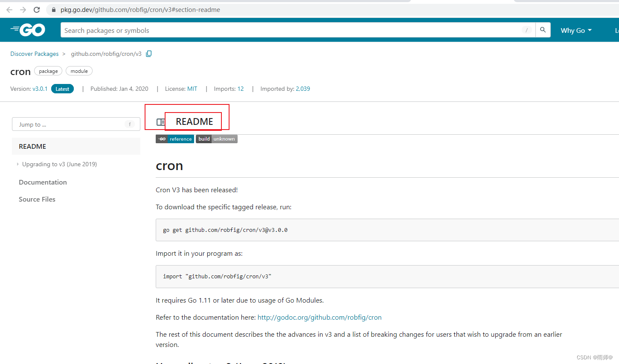This screenshot has width=619, height=364.
Task: Expand the Documentation sidebar section
Action: tap(43, 182)
